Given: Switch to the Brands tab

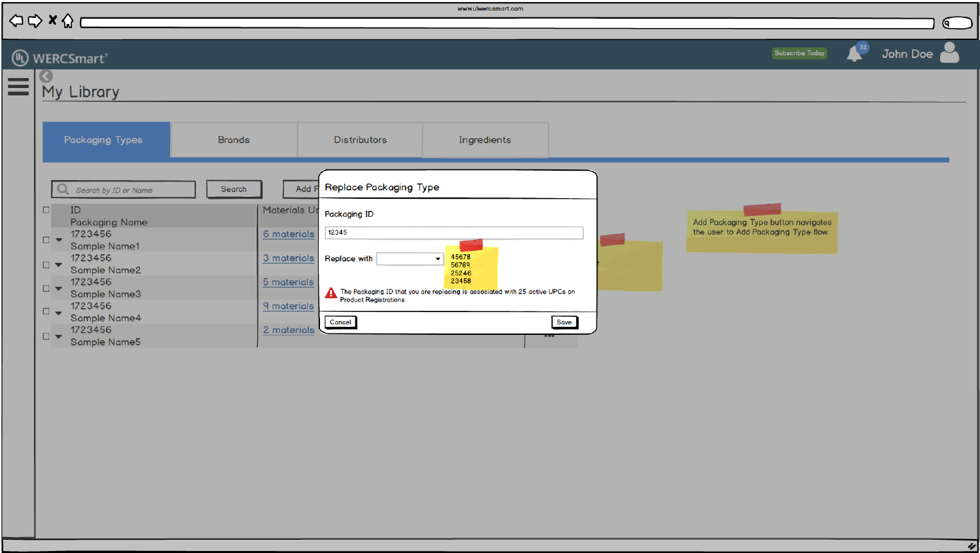Looking at the screenshot, I should pos(233,140).
